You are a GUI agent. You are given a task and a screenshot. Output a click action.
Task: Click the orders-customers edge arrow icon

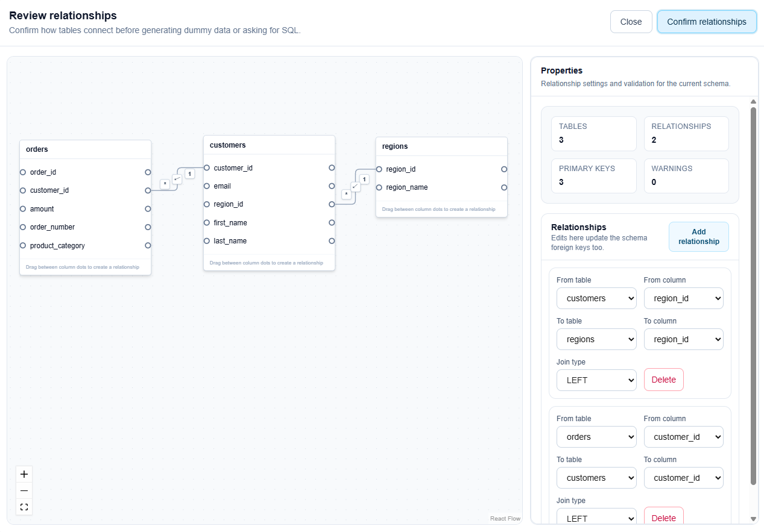177,179
